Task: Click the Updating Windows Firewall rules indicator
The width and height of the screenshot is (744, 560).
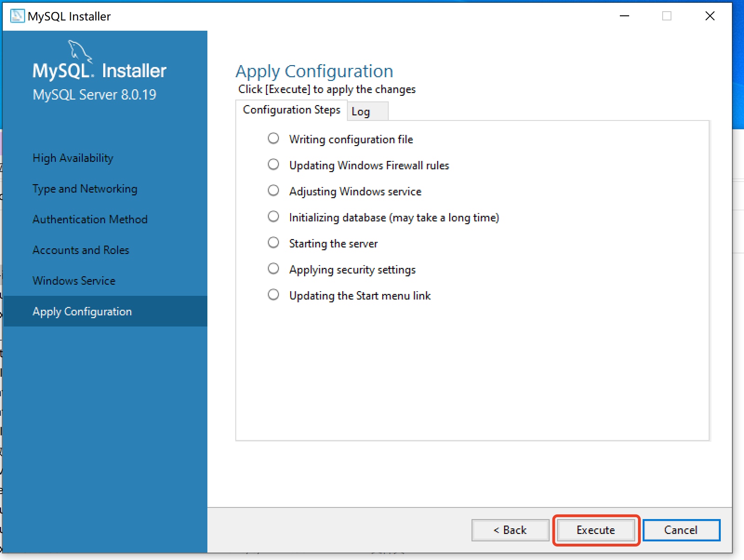Action: click(x=273, y=165)
